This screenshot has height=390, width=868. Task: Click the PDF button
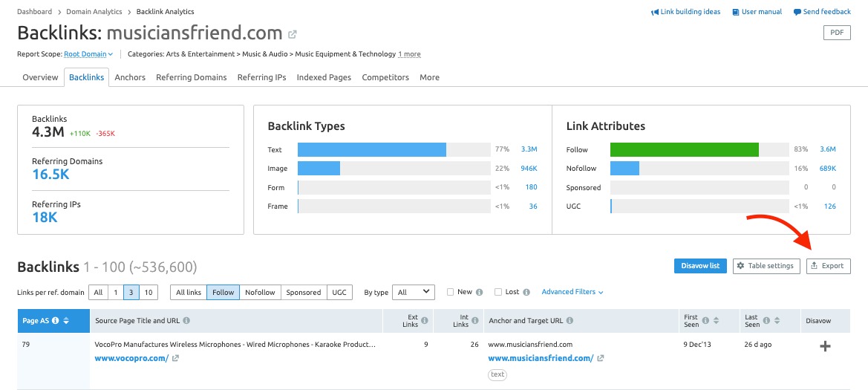[837, 33]
